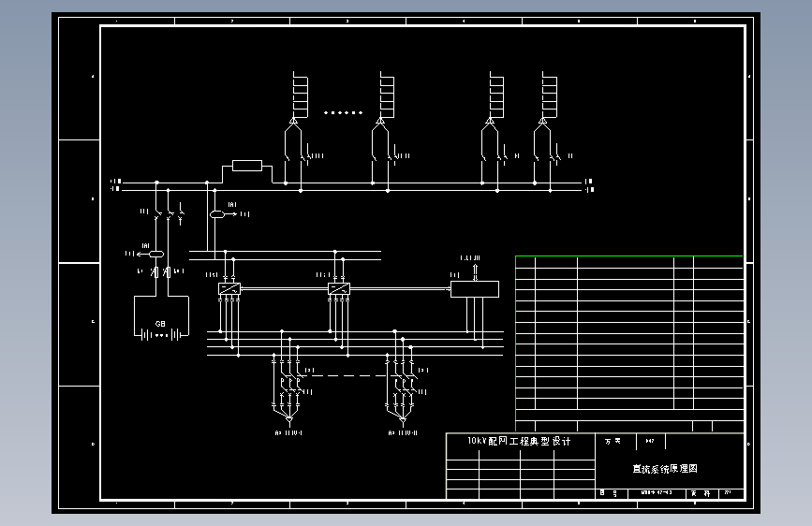The height and width of the screenshot is (526, 812).
Task: Click the title text "10kV配网工程典型设计"
Action: [x=519, y=441]
